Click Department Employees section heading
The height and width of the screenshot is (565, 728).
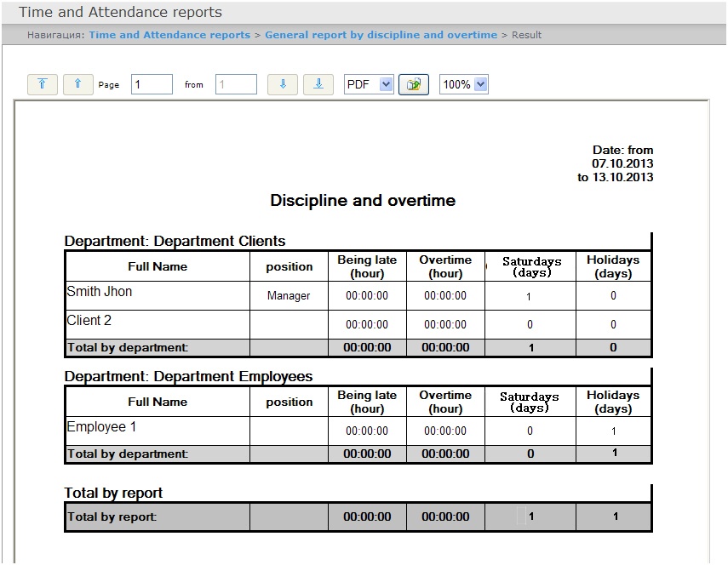(x=189, y=376)
